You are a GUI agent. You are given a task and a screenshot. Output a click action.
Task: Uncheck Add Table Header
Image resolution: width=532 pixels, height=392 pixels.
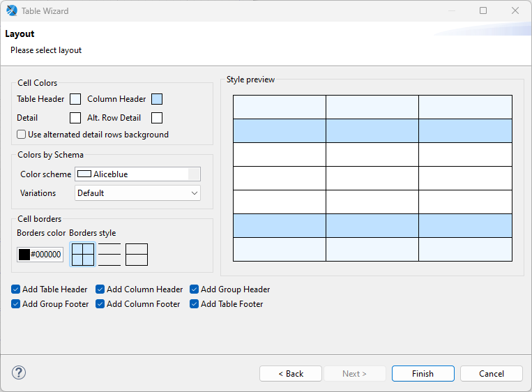click(x=16, y=289)
